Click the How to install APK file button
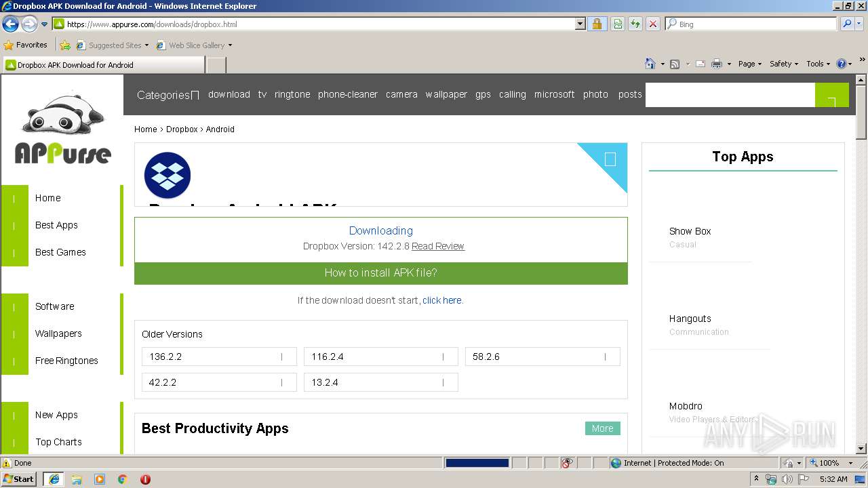Image resolution: width=868 pixels, height=488 pixels. pos(381,273)
